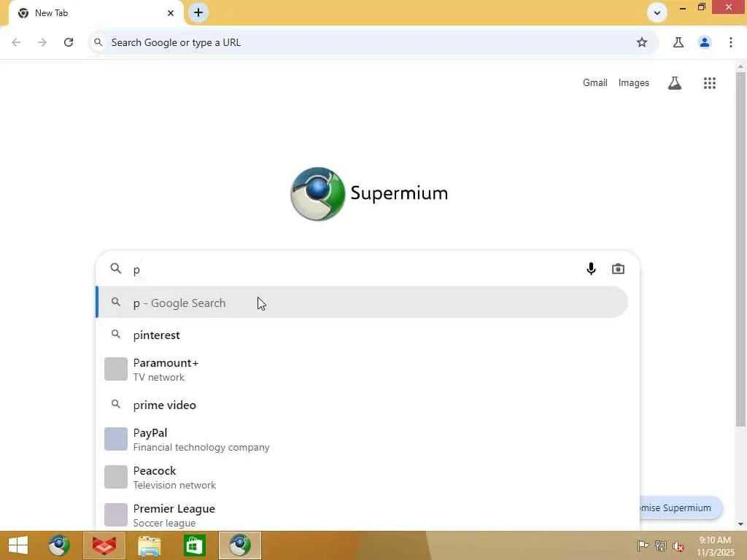Open the Action Center flag icon
This screenshot has width=747, height=560.
(x=643, y=545)
